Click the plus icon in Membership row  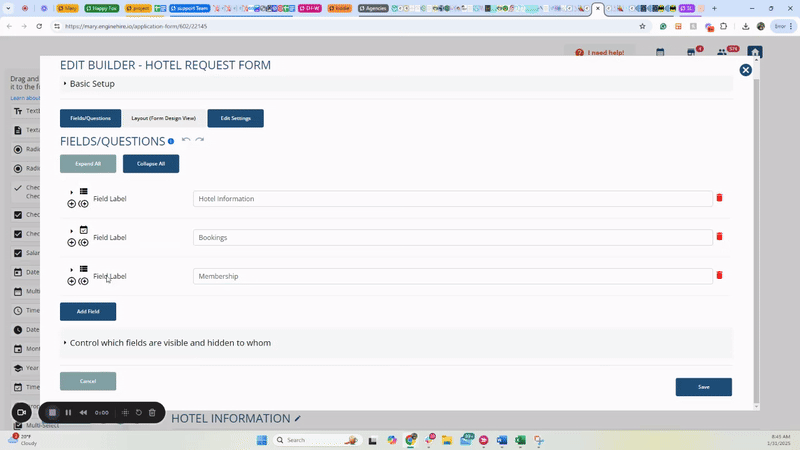pos(71,281)
